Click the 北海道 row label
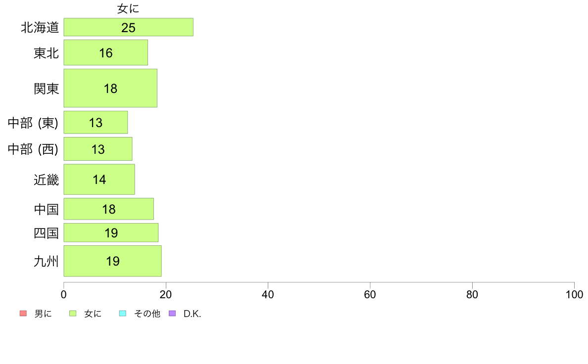588x364 pixels. coord(40,27)
